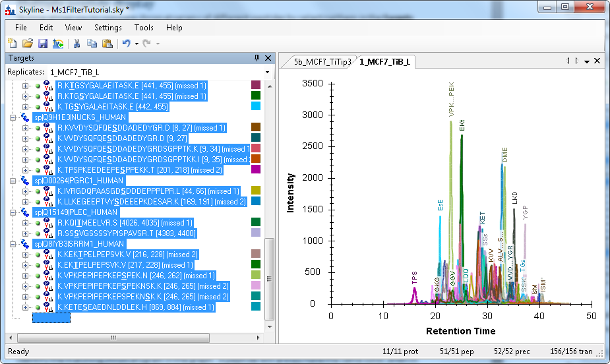Click the Open file folder icon
Viewport: 610px width, 364px height.
coord(28,44)
